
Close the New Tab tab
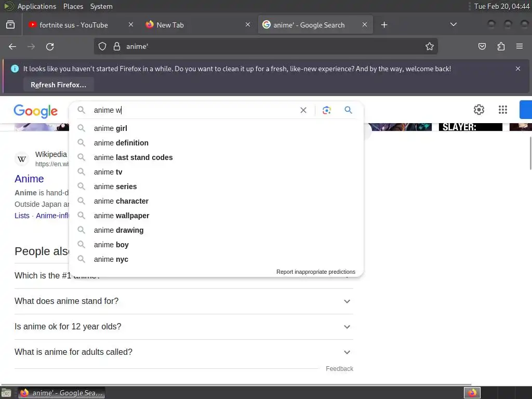point(248,25)
